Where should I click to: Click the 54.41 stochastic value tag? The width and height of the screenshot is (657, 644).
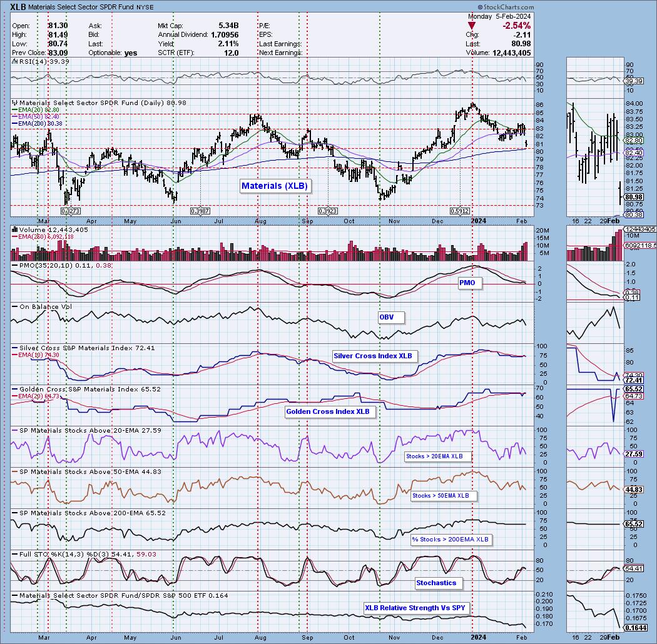point(633,568)
